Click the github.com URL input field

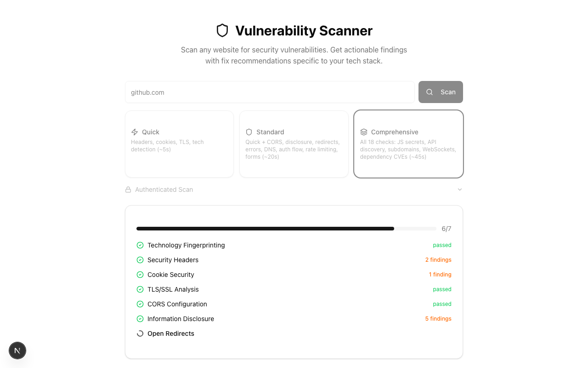(270, 92)
